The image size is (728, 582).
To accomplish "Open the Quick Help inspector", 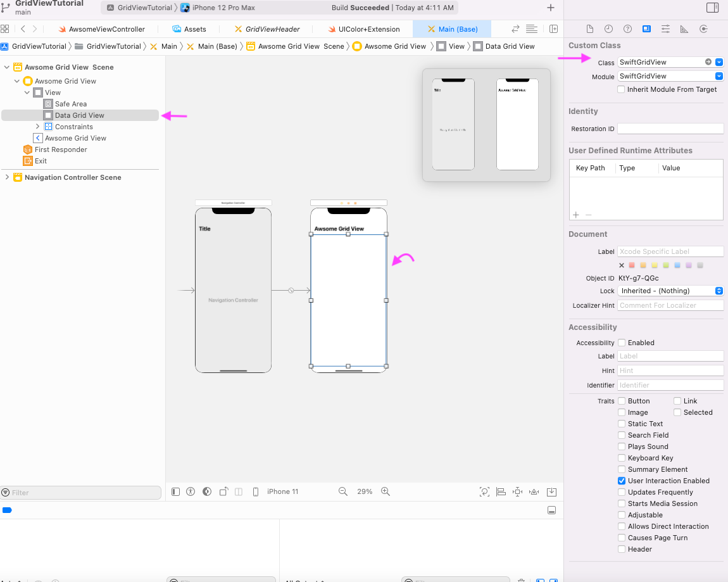I will point(627,28).
